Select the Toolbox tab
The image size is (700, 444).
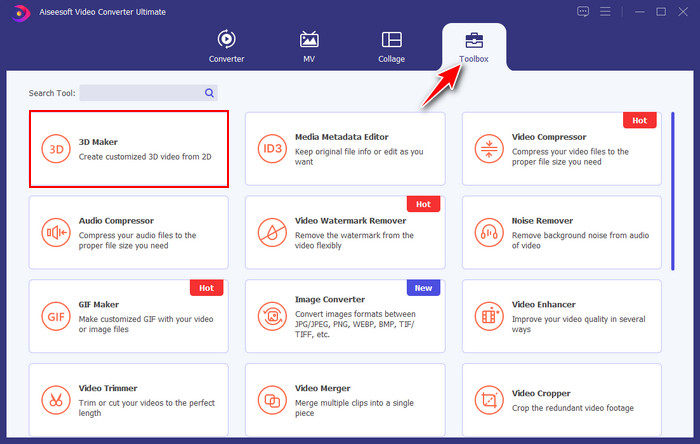(474, 46)
